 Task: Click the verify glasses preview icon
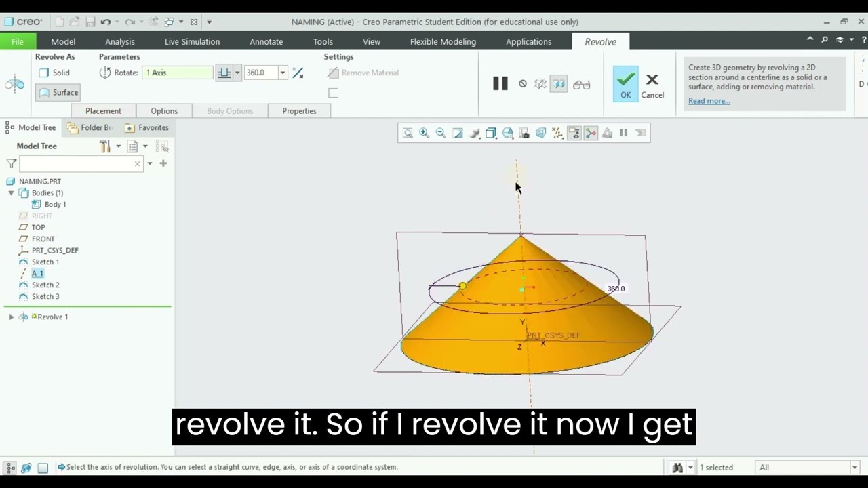[x=581, y=85]
